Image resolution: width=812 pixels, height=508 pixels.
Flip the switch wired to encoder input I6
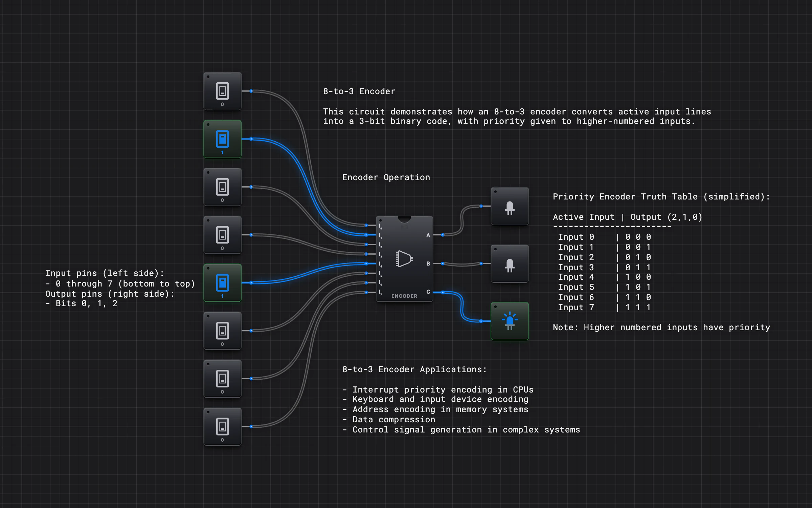point(222,379)
